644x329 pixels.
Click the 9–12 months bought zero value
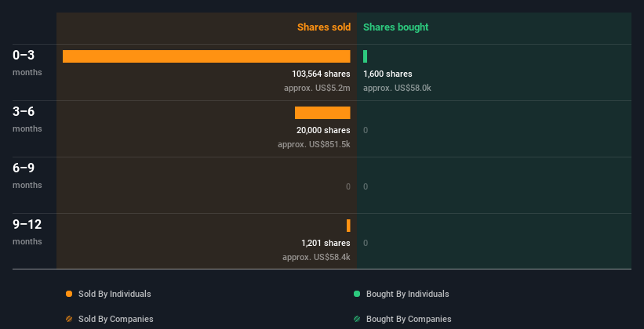tap(366, 243)
